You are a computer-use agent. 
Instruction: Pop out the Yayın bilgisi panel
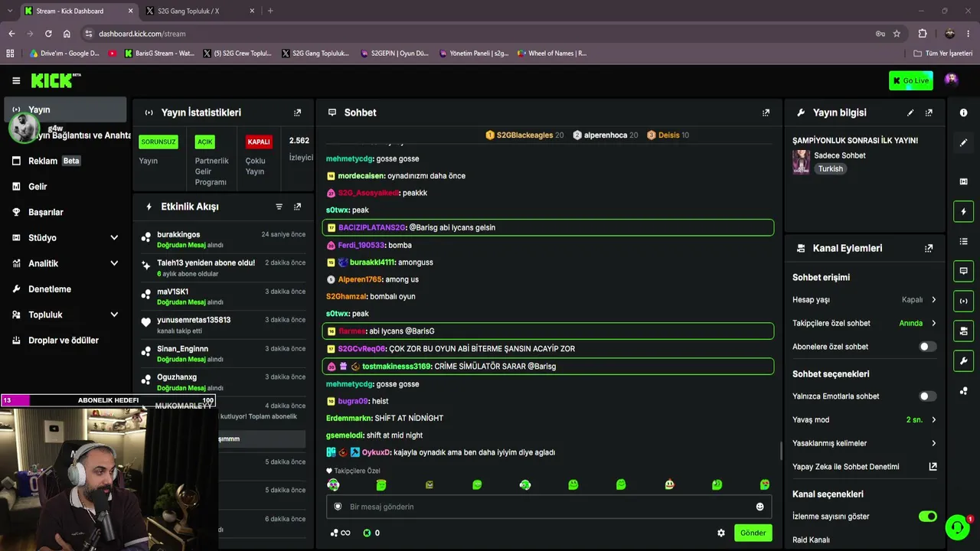[929, 112]
